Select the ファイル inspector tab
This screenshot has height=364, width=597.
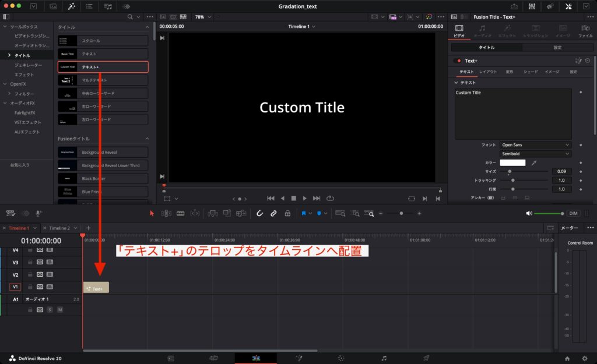point(585,31)
